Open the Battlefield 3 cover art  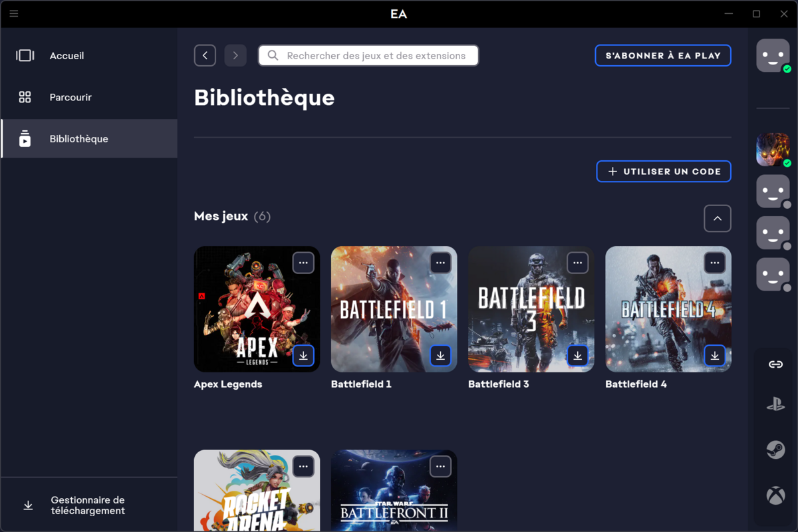tap(531, 309)
